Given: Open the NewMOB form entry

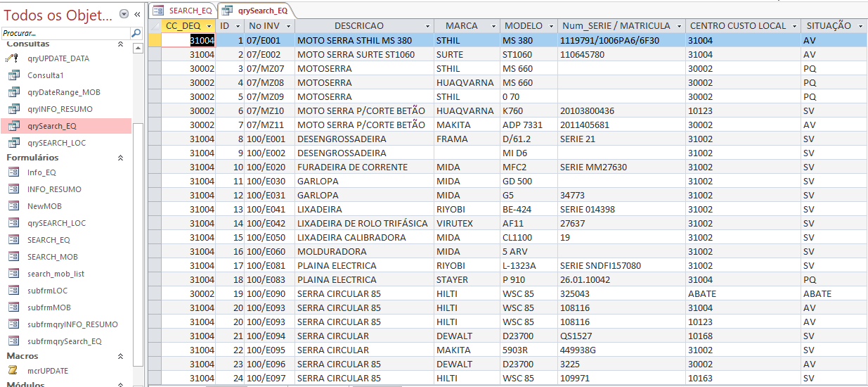Looking at the screenshot, I should [44, 206].
